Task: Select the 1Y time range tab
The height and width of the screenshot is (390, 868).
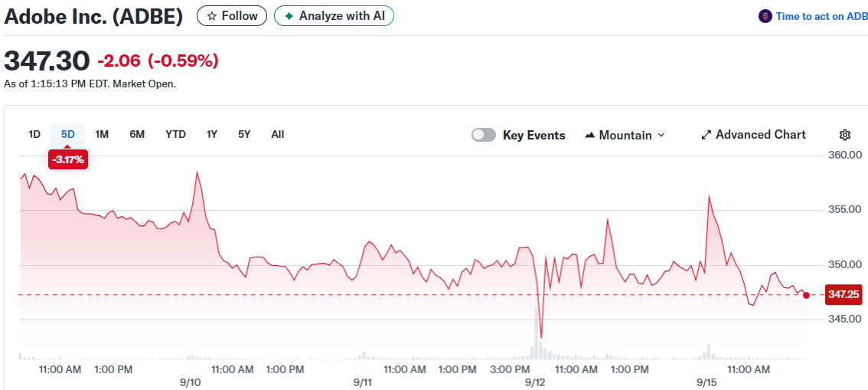Action: [x=212, y=134]
